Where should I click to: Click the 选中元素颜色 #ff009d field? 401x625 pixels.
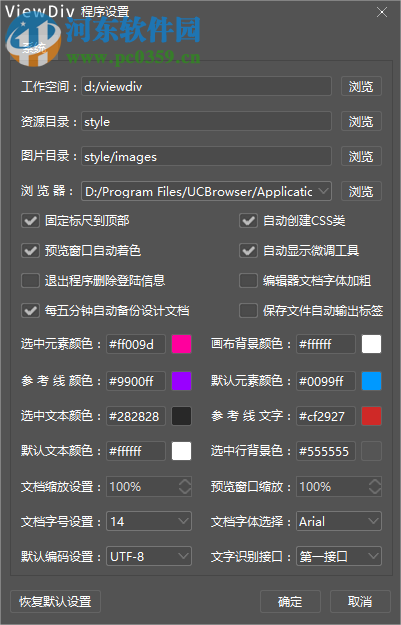[136, 344]
